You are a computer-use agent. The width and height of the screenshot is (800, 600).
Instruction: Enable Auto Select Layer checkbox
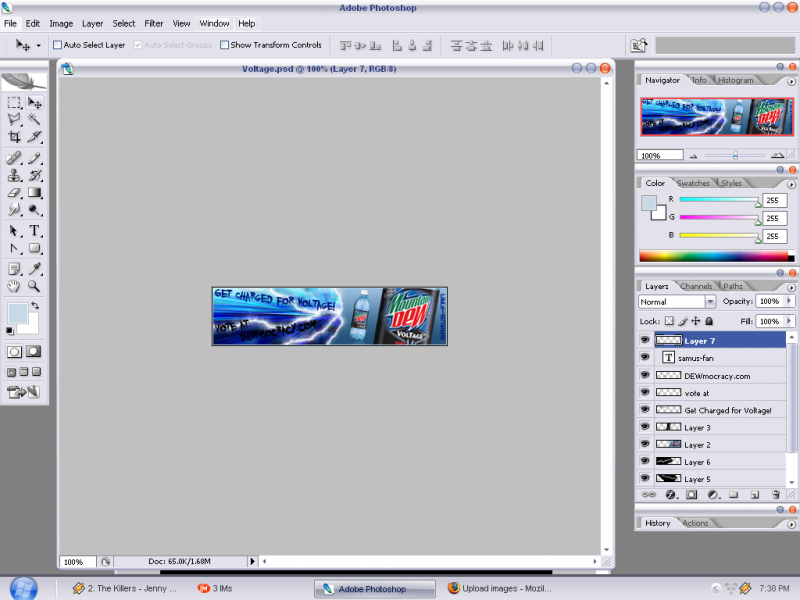[58, 45]
